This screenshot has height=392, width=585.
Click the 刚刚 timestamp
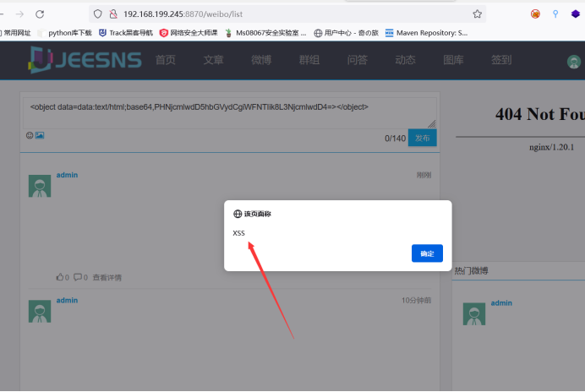[x=424, y=175]
